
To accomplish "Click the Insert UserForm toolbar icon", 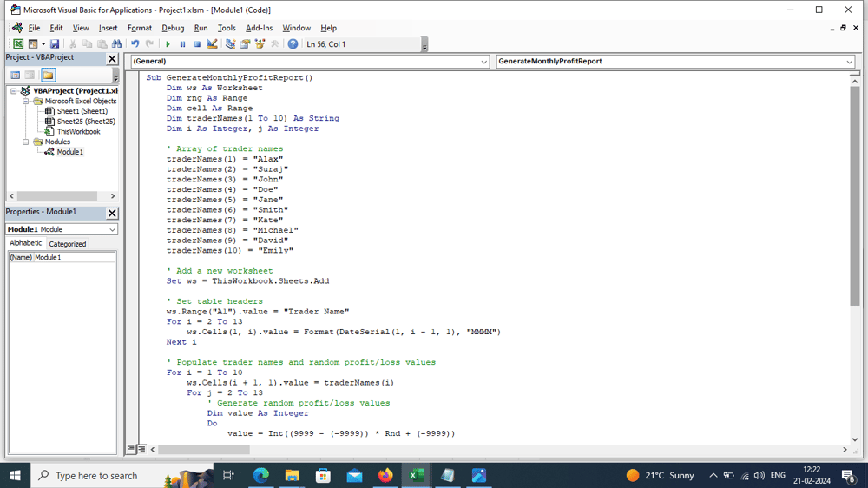I will [33, 43].
